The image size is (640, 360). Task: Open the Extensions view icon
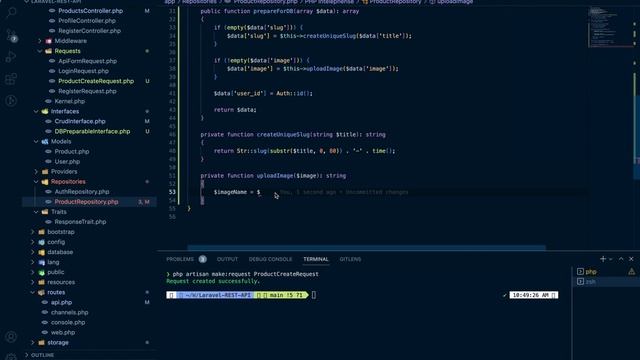pos(11,79)
